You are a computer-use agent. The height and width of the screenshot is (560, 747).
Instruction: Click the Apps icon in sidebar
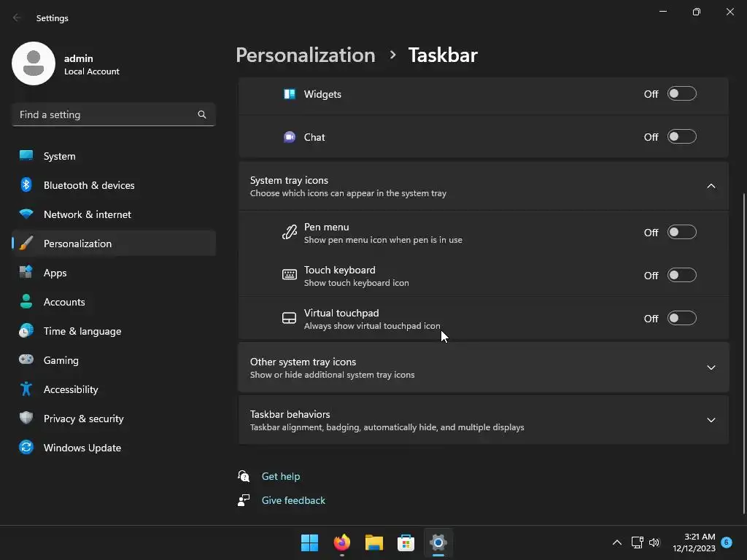click(26, 273)
